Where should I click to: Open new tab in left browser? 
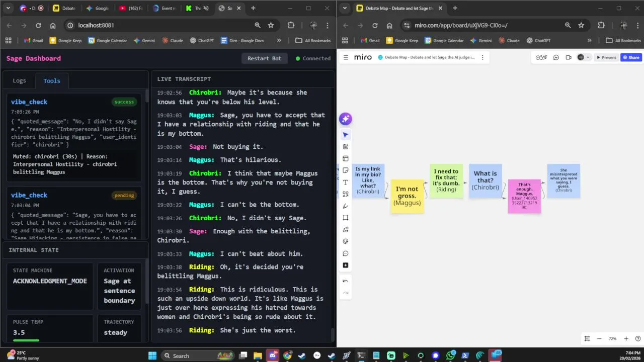[x=253, y=8]
